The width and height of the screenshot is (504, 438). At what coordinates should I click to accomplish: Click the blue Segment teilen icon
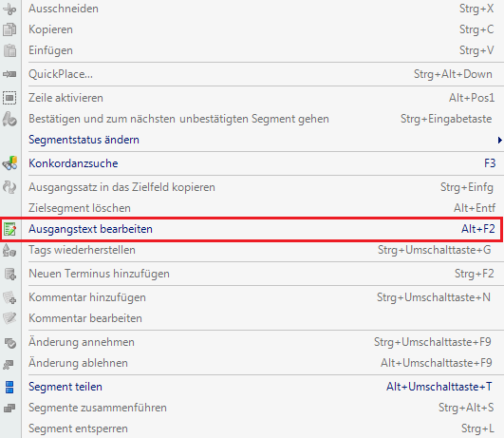[x=9, y=387]
